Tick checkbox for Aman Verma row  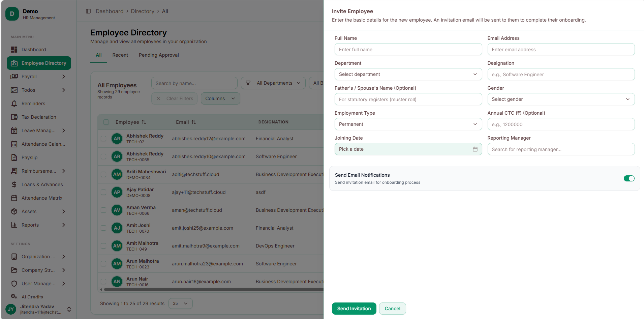pyautogui.click(x=103, y=210)
